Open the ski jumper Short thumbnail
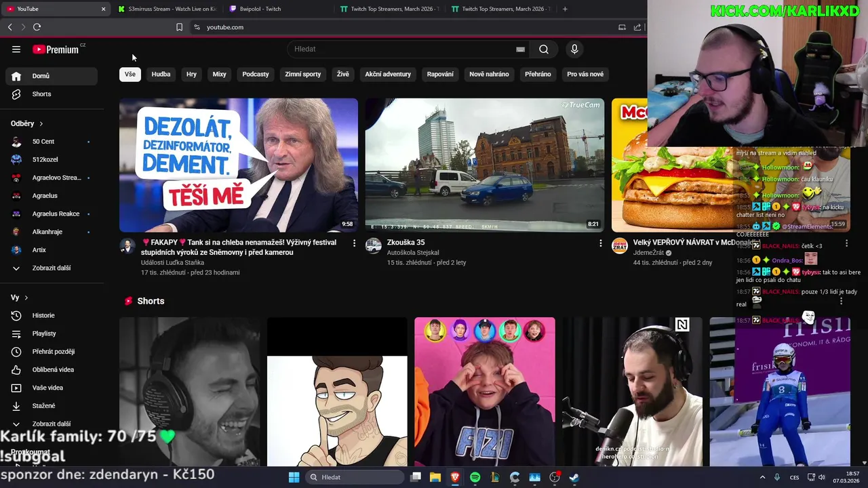The image size is (868, 488). (780, 392)
